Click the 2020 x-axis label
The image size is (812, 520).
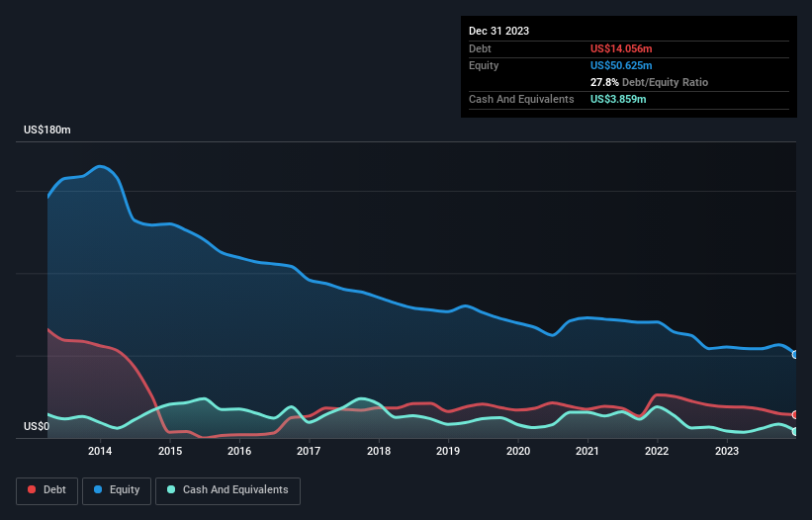tap(518, 451)
